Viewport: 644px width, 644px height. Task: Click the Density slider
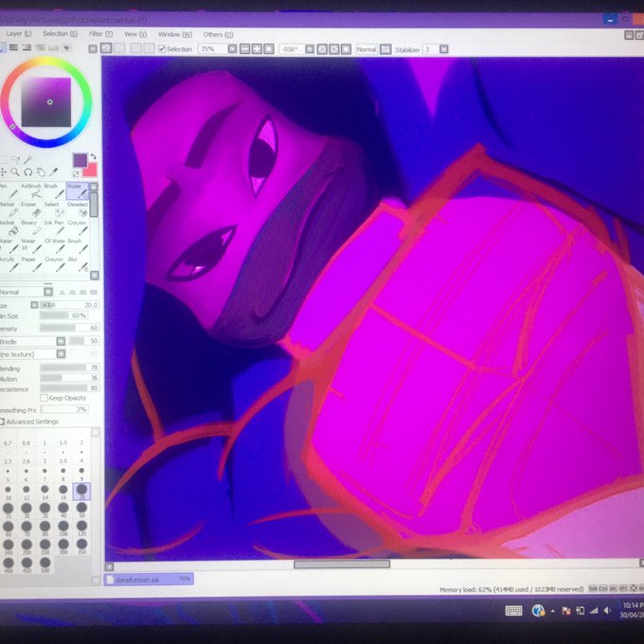click(x=69, y=328)
